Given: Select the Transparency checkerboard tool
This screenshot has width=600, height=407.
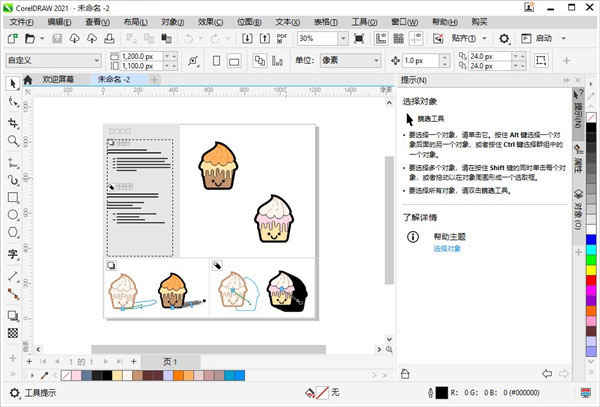Looking at the screenshot, I should tap(13, 333).
